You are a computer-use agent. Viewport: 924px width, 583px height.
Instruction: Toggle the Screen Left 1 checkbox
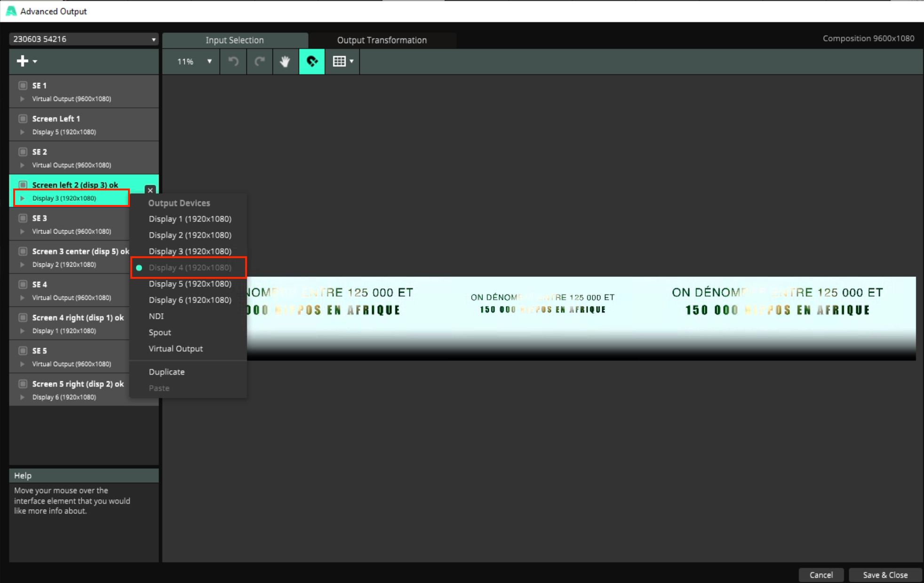click(23, 118)
